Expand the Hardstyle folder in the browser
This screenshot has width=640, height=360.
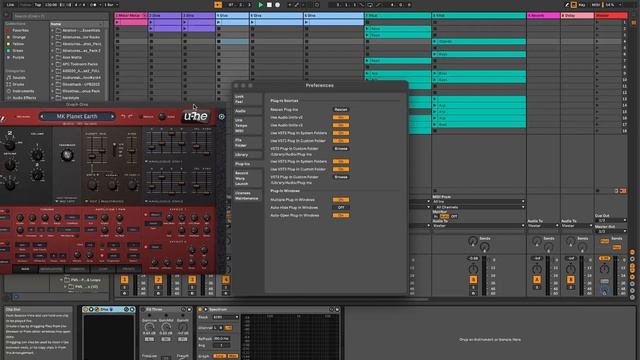pos(53,98)
